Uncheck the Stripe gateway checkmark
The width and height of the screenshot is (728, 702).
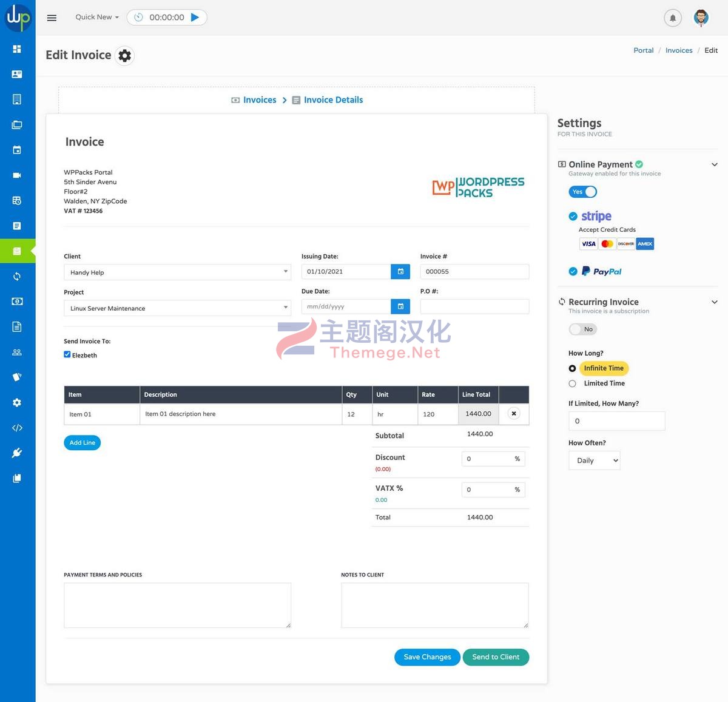point(573,216)
